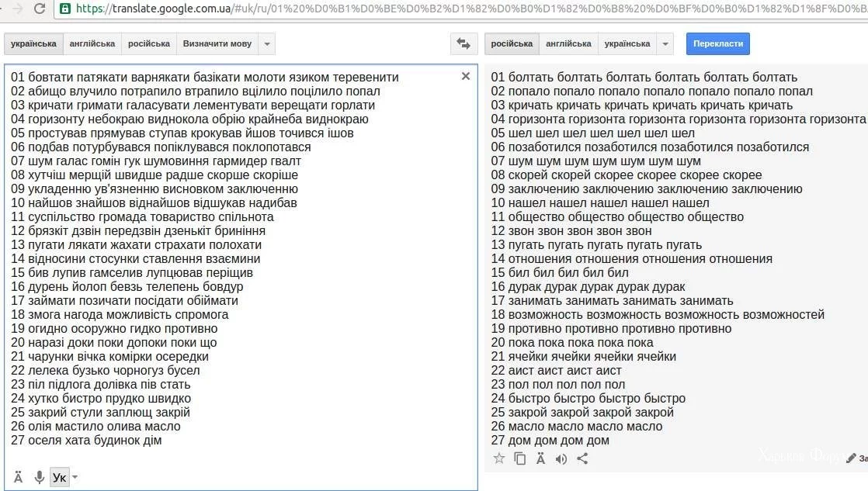868x491 pixels.
Task: Select російська as source language
Action: (149, 43)
